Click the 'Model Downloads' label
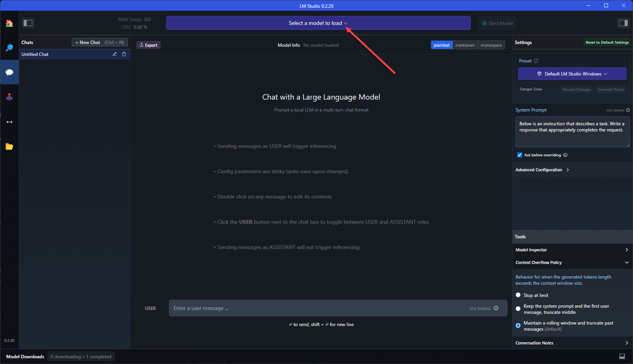This screenshot has width=633, height=364. (25, 357)
